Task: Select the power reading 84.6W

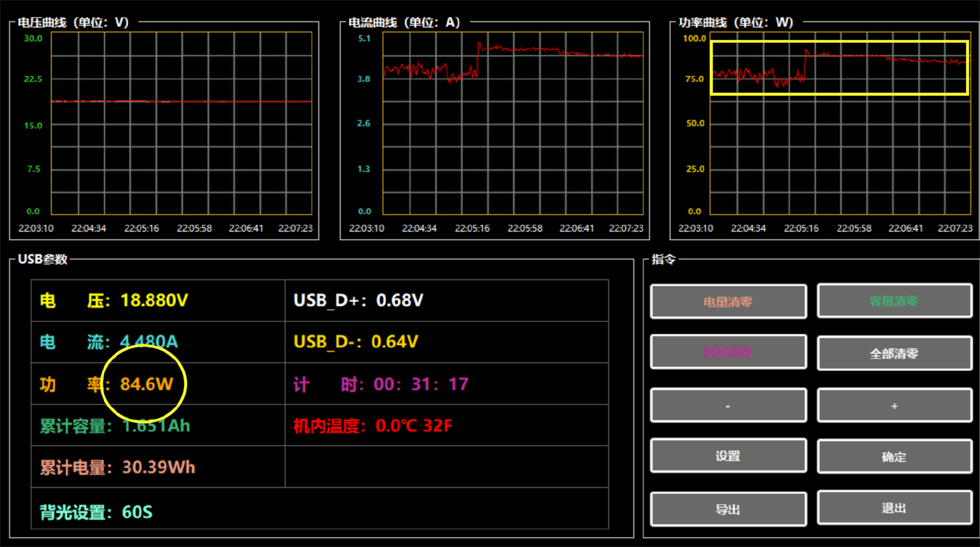Action: [x=146, y=384]
